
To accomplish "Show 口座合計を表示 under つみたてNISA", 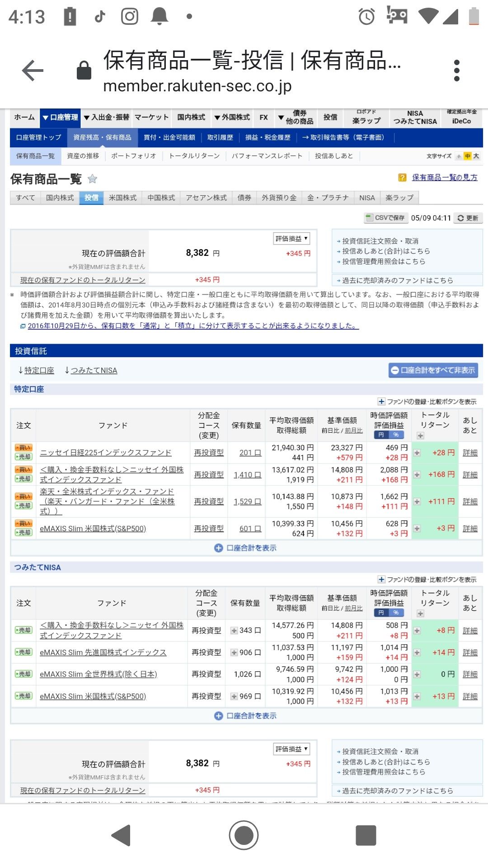I will pyautogui.click(x=245, y=716).
